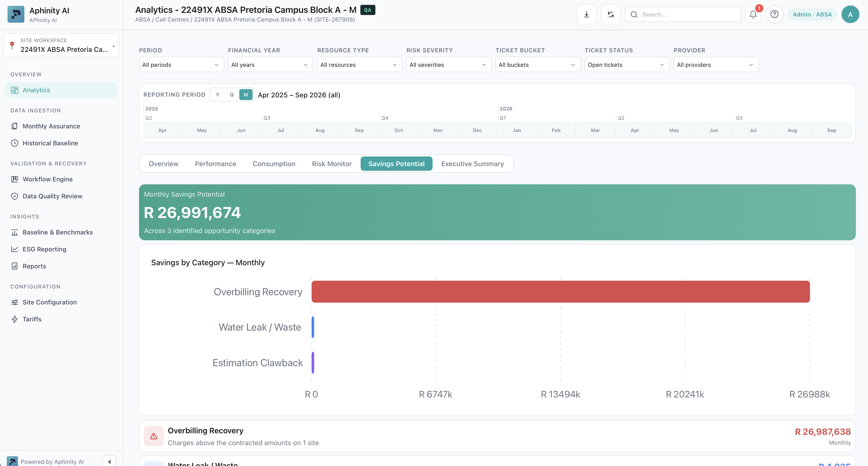
Task: Click the refresh icon button in header
Action: point(611,15)
